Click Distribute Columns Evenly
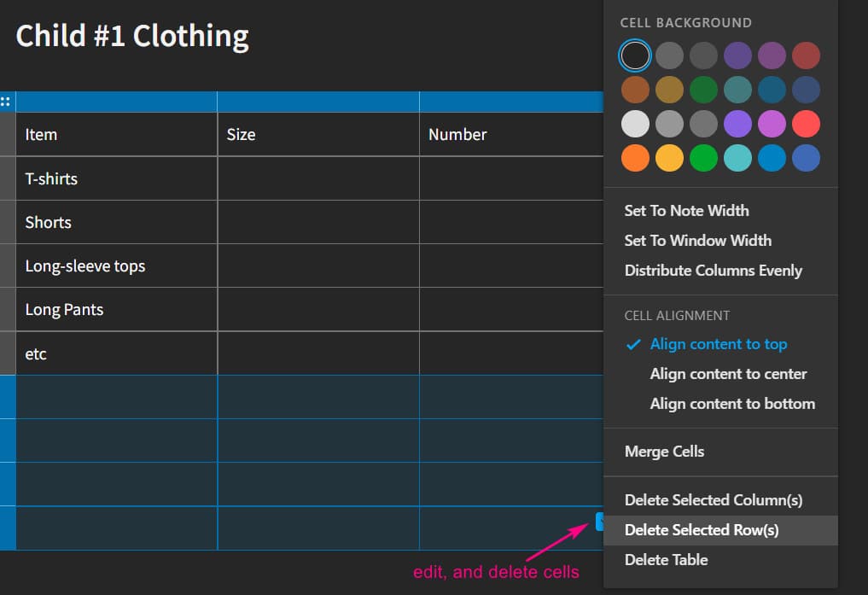Viewport: 868px width, 595px height. tap(713, 271)
